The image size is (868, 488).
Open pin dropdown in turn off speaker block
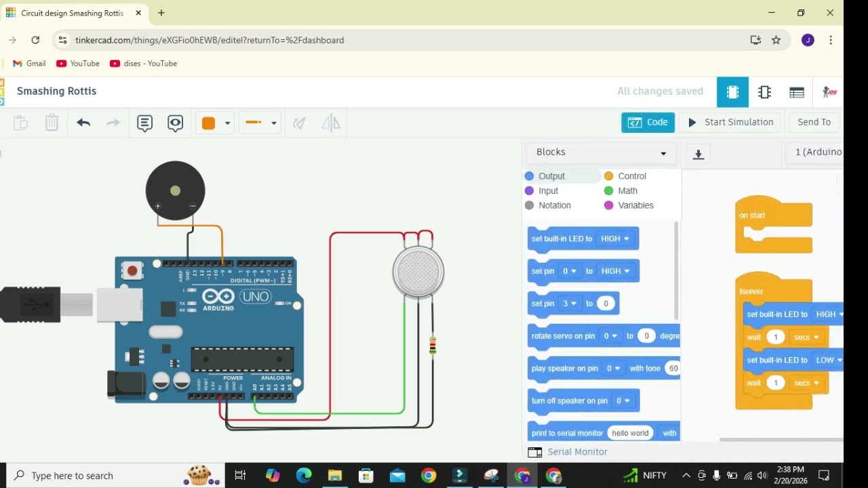coord(623,401)
